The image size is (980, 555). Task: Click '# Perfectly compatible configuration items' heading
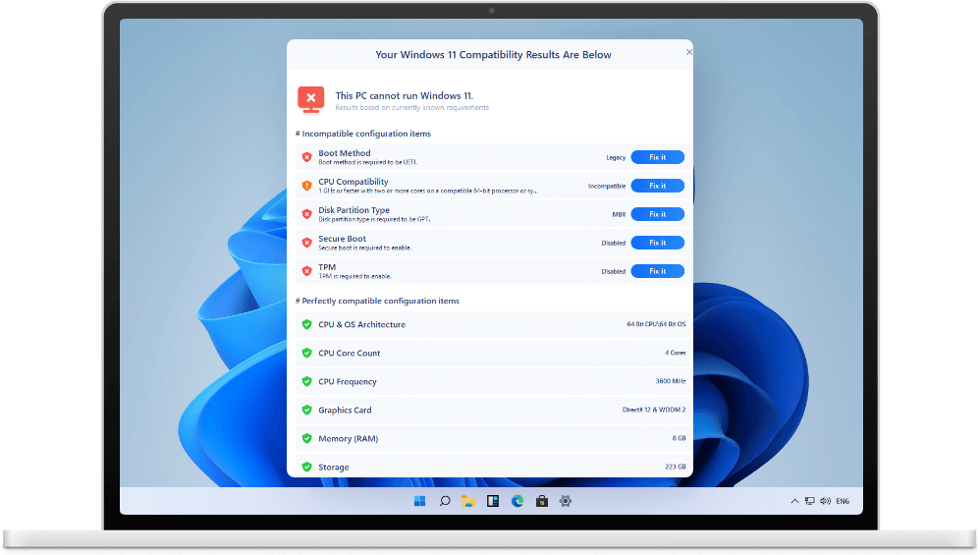[x=377, y=301]
